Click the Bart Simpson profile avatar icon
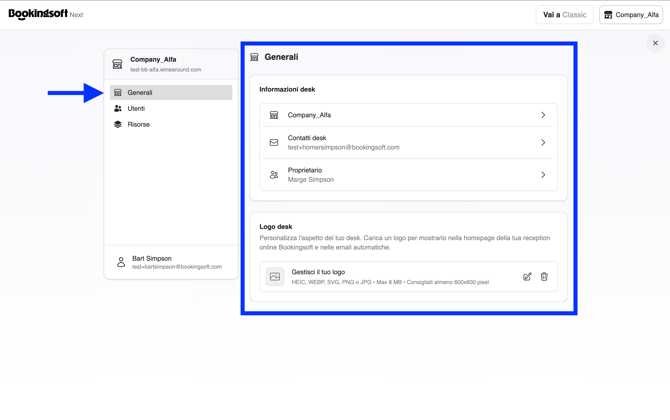Image resolution: width=670 pixels, height=420 pixels. pyautogui.click(x=121, y=262)
